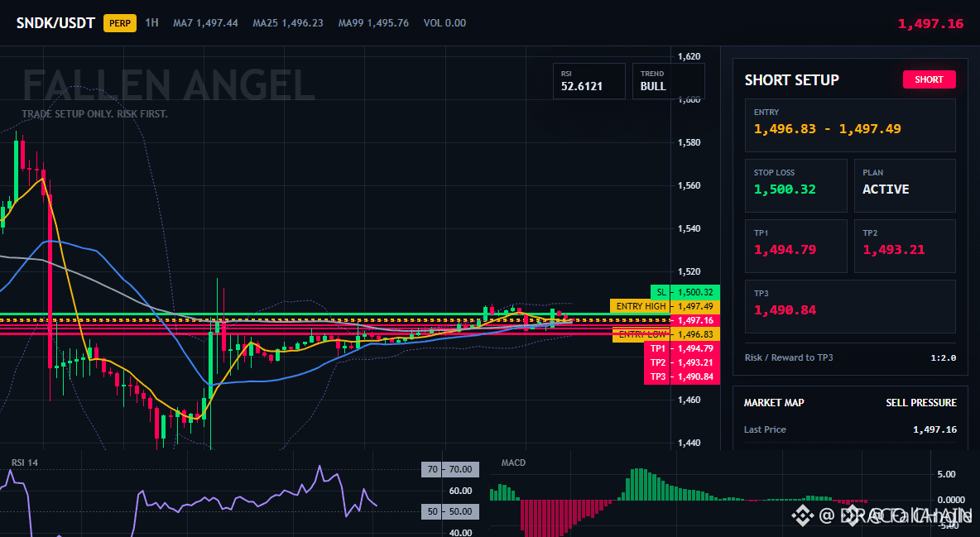
Task: Click the STOP LOSS 1,500.32 card
Action: point(795,185)
